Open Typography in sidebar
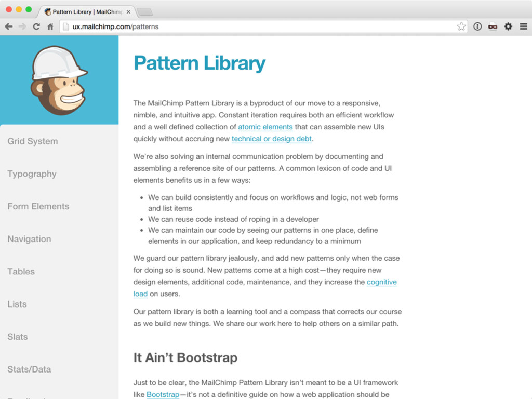The image size is (532, 399). tap(32, 174)
